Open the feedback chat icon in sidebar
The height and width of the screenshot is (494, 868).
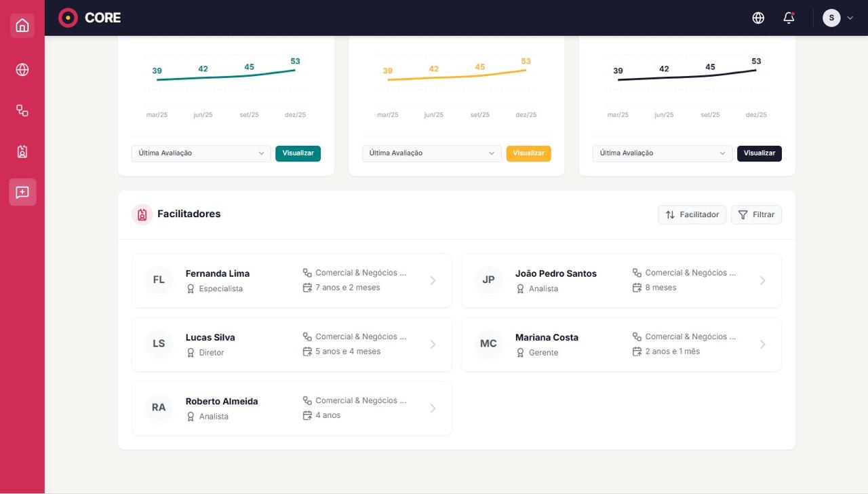click(22, 193)
